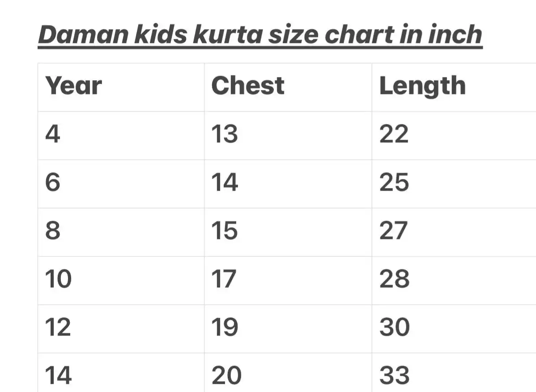The height and width of the screenshot is (392, 536).
Task: Click chest value 13 in the table
Action: click(224, 134)
